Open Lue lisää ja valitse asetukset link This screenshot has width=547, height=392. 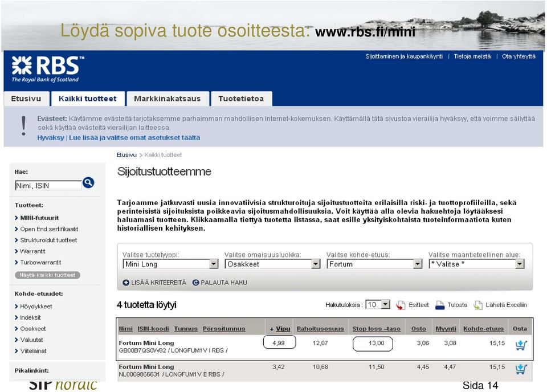coord(134,138)
